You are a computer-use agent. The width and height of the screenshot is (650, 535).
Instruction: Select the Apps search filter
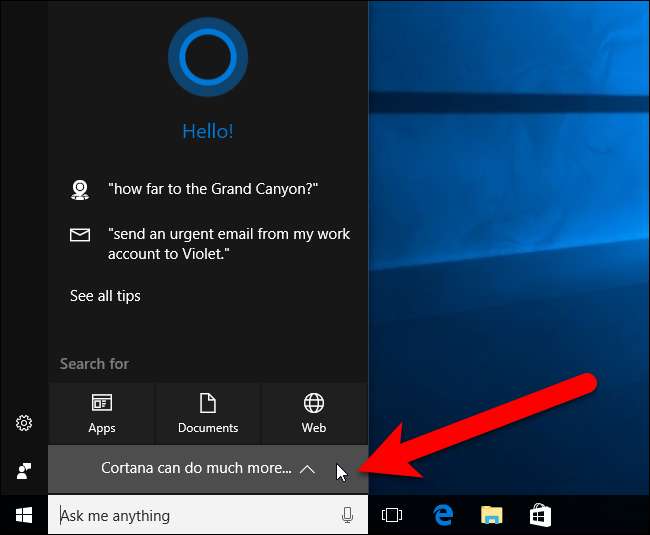[x=102, y=413]
